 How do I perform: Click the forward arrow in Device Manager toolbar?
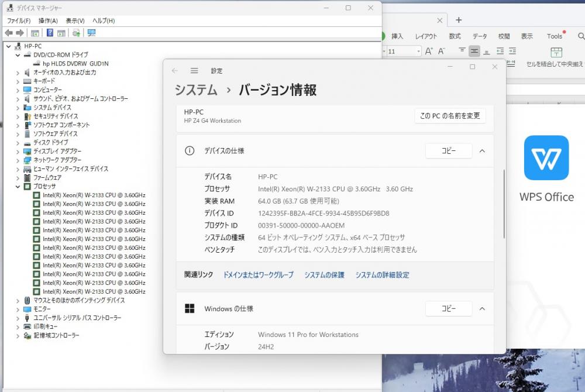(x=20, y=33)
